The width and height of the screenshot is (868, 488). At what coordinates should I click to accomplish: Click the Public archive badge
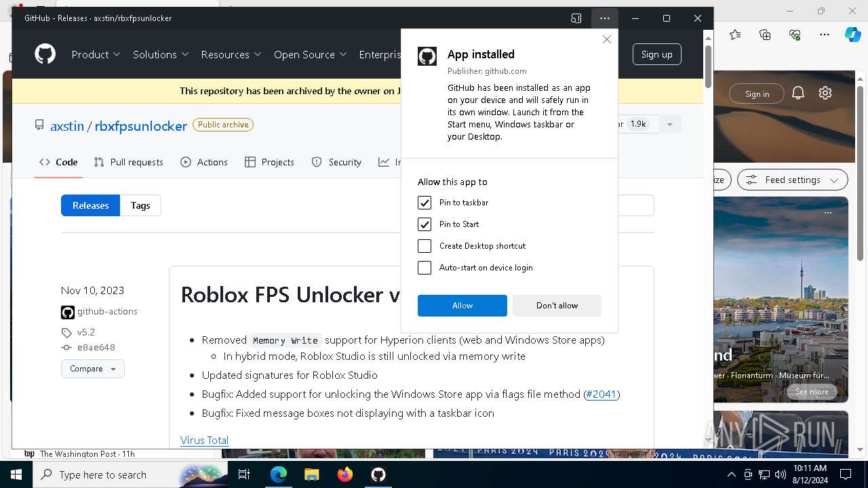coord(223,125)
